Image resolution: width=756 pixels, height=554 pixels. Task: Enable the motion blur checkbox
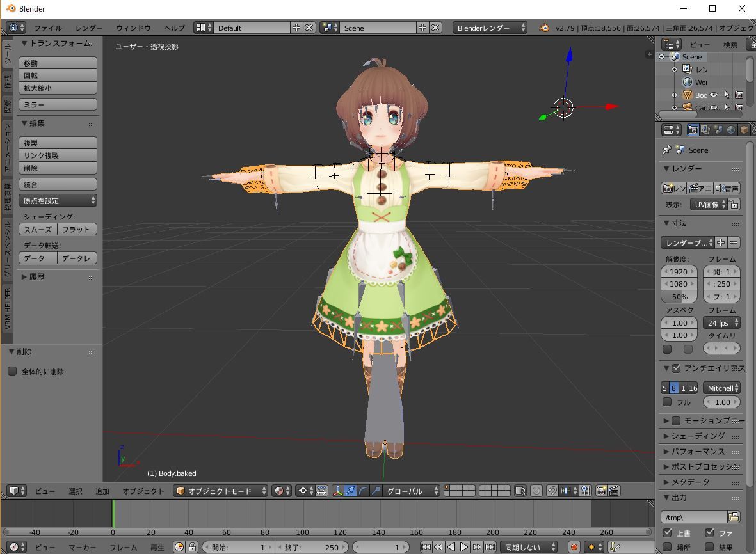coord(676,420)
